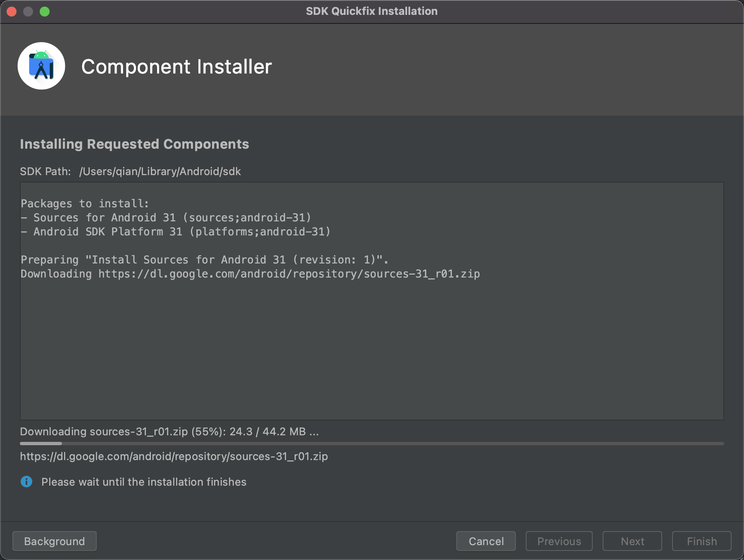
Task: Select the 'Android SDK Platform 31' line
Action: click(x=176, y=232)
